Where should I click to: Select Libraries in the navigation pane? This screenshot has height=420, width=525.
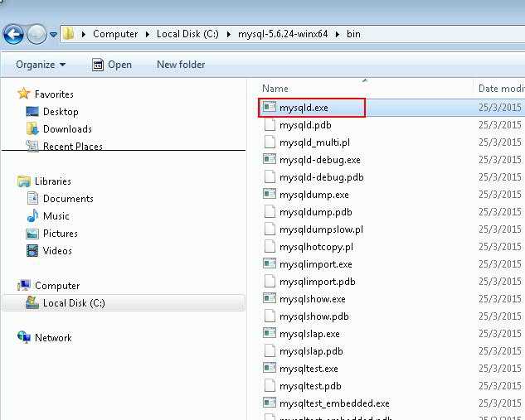[53, 181]
